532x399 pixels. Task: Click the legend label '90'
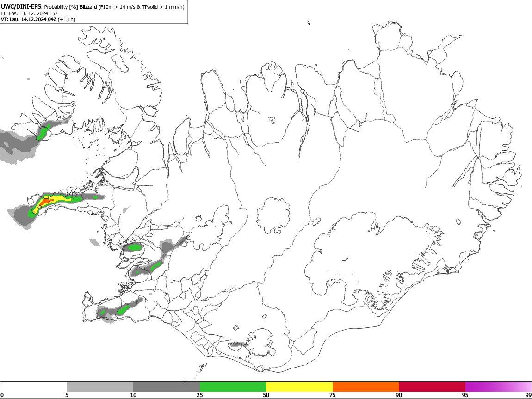[x=399, y=395]
